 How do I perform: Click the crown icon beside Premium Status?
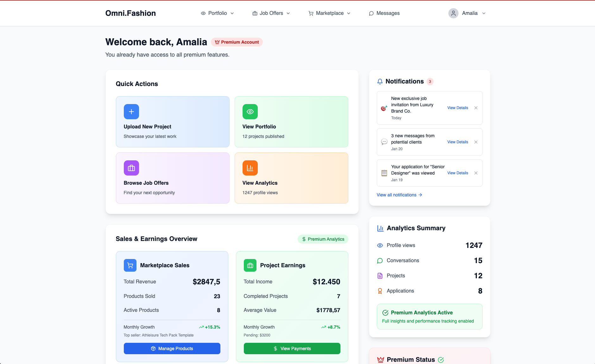pos(380,360)
